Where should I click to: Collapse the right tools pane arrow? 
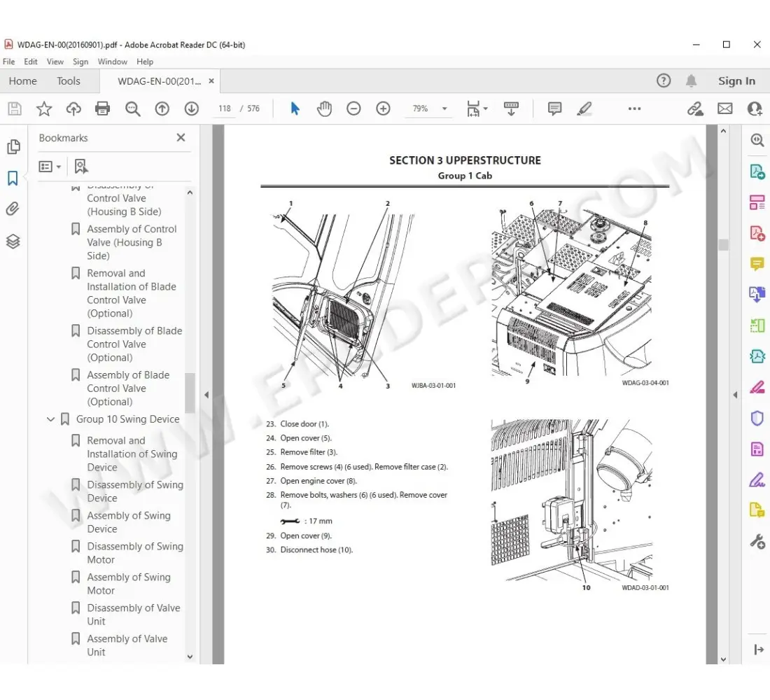(735, 395)
